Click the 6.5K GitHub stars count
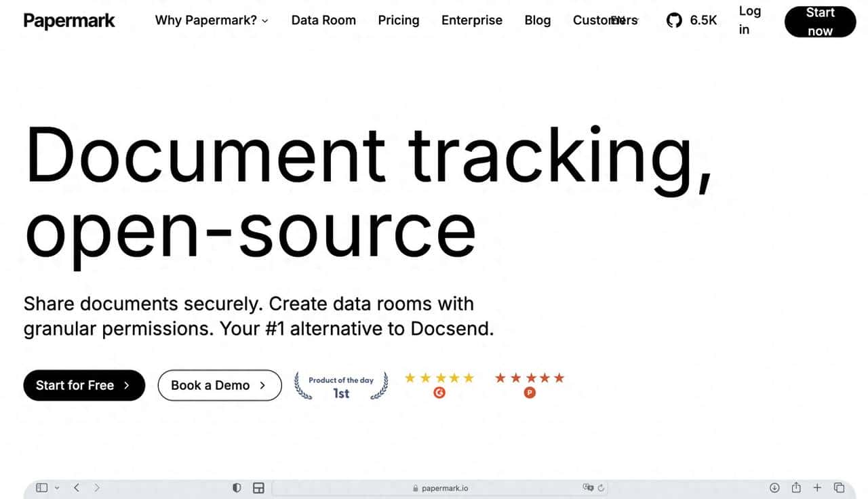This screenshot has height=499, width=868. [703, 20]
